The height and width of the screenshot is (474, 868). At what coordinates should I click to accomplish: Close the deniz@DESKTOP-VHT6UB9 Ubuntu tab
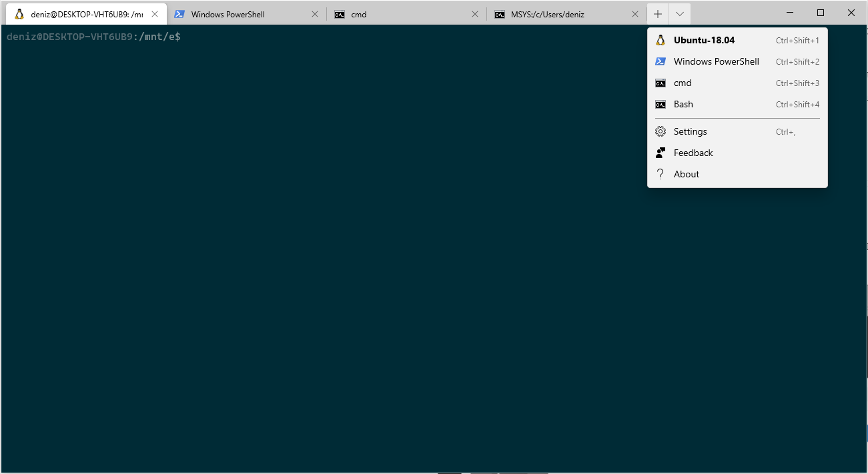[155, 14]
